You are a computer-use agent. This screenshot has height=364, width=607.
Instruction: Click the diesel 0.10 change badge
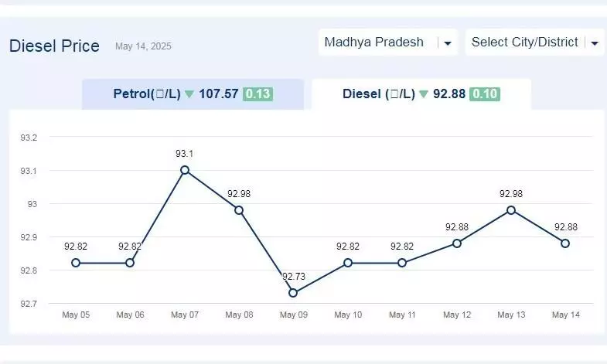tap(485, 94)
